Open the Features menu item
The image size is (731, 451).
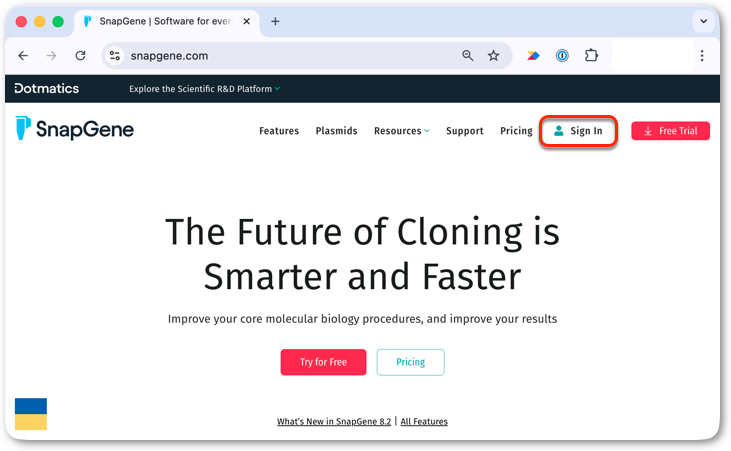point(279,131)
